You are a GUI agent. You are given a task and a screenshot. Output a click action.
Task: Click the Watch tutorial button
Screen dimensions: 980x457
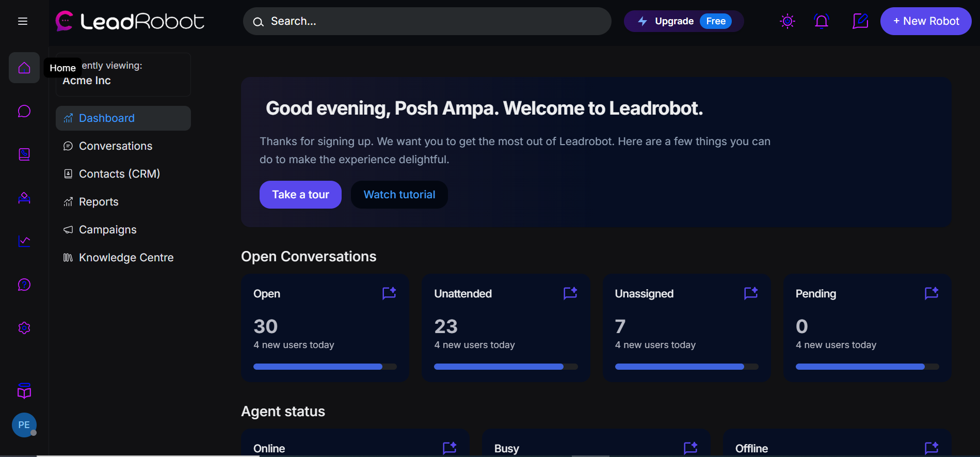399,195
